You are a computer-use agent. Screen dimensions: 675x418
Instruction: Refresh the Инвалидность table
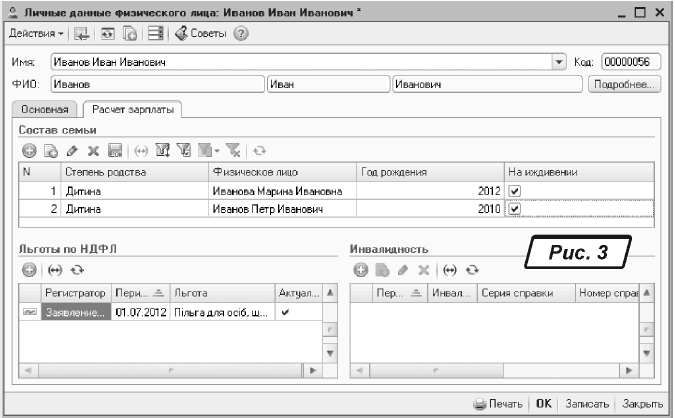473,270
